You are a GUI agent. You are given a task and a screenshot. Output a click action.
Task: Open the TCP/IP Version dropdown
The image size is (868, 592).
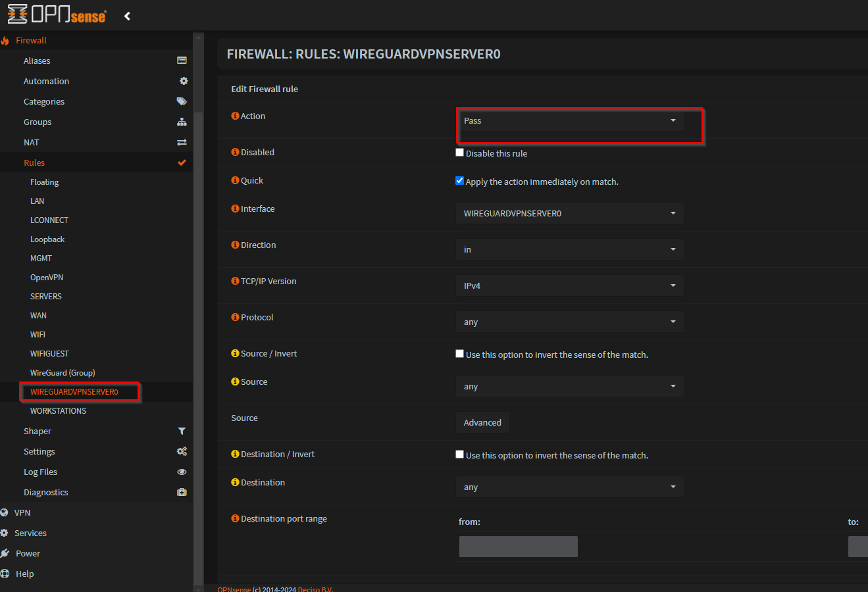[569, 285]
